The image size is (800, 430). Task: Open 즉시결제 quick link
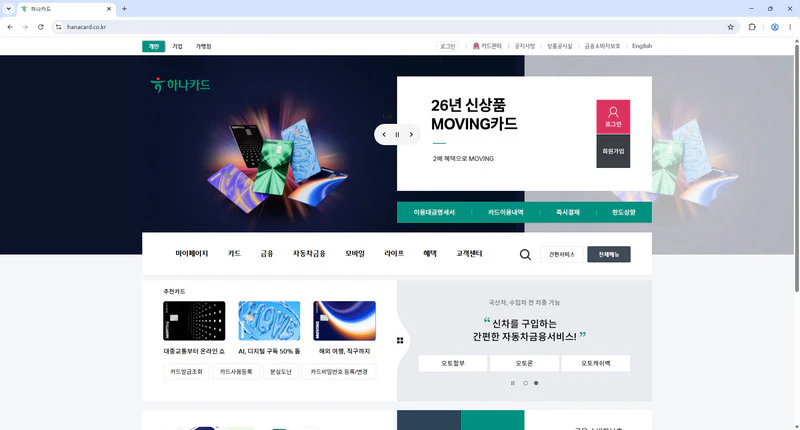click(568, 212)
